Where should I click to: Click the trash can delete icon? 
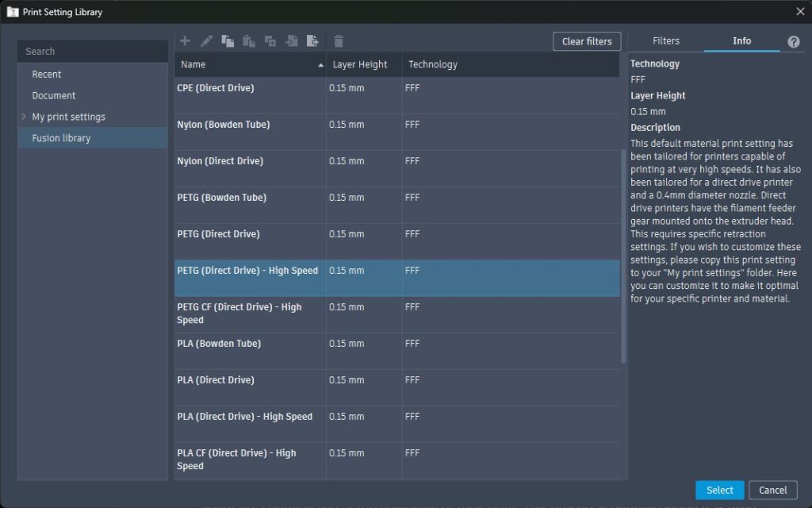click(x=339, y=41)
